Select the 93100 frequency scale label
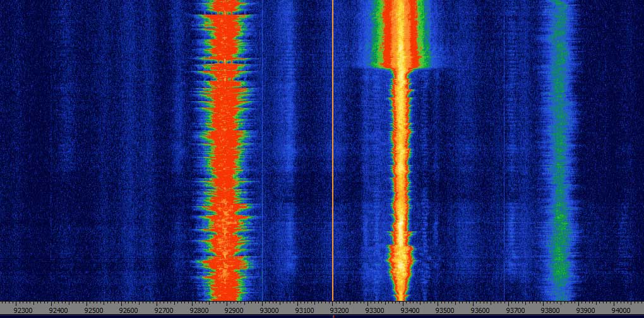 [305, 310]
